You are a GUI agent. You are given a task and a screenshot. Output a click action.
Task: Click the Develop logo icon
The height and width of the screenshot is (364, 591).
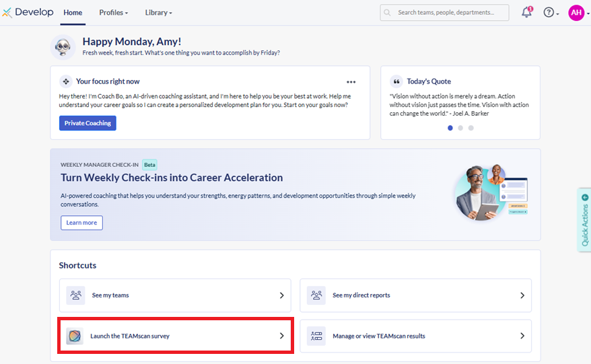coord(7,12)
